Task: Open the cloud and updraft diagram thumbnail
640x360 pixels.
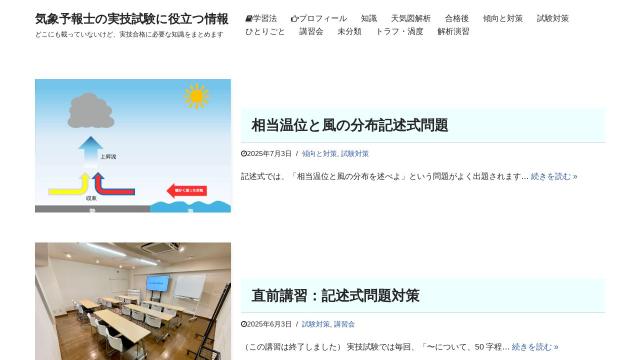Action: (133, 146)
